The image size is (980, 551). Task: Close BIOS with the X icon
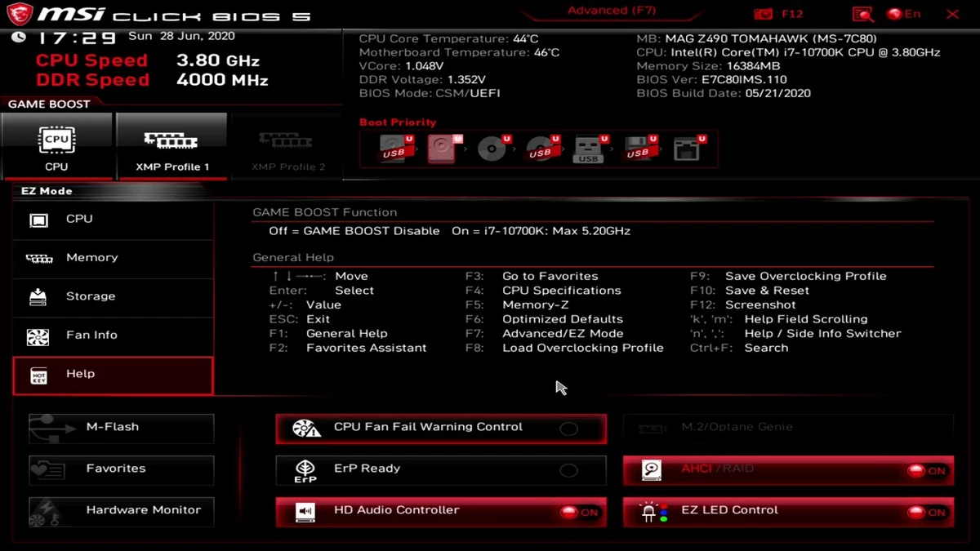tap(952, 14)
